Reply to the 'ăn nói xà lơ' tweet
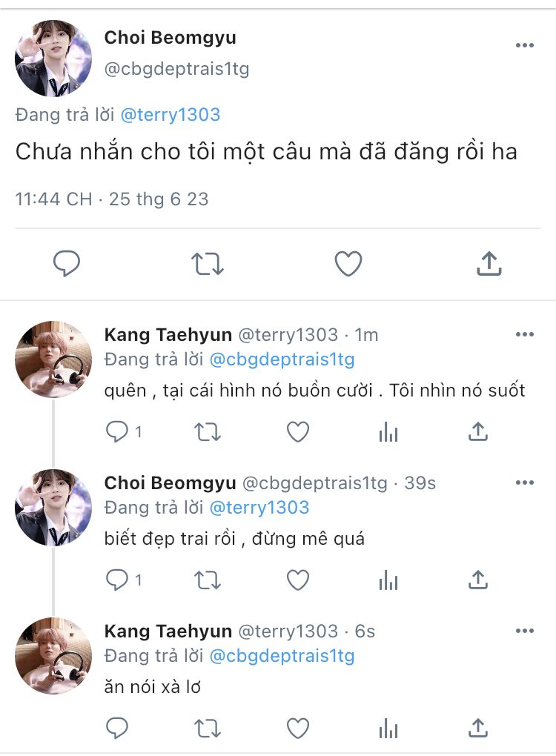The image size is (556, 756). (x=117, y=728)
